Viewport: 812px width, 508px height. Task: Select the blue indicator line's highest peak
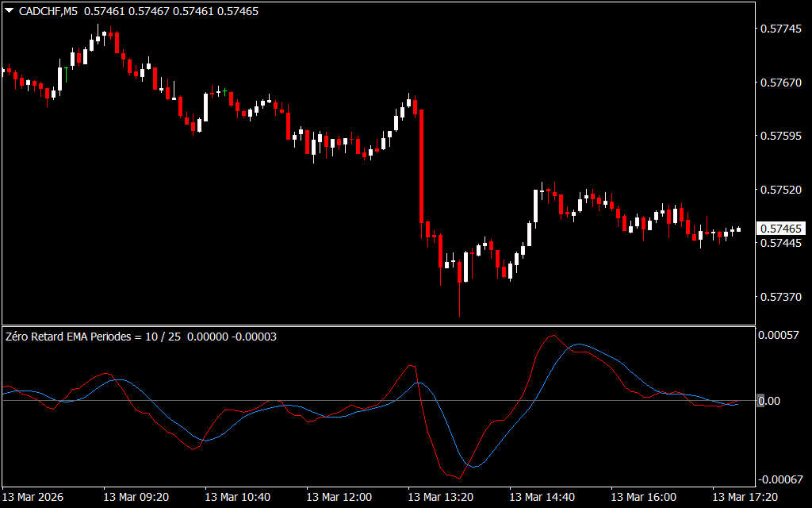[579, 344]
